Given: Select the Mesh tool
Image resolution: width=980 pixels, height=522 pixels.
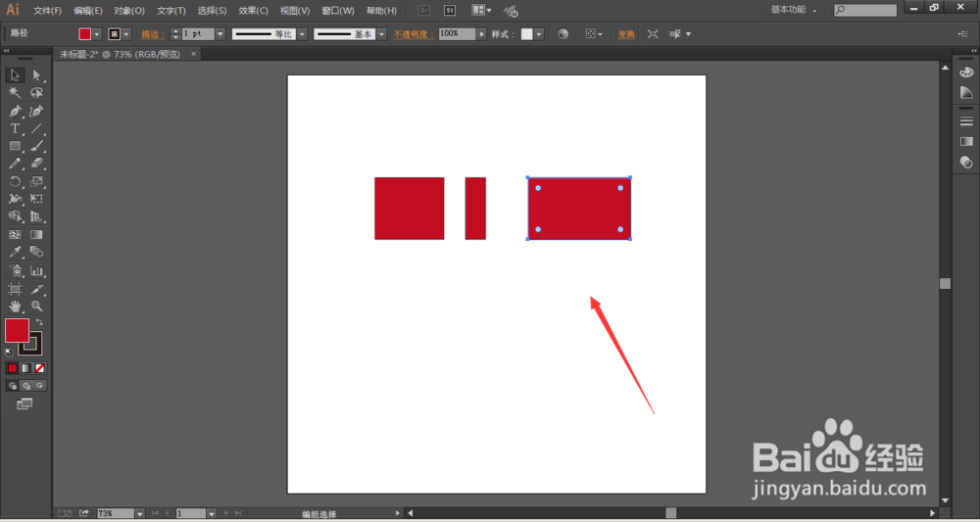Looking at the screenshot, I should [15, 235].
